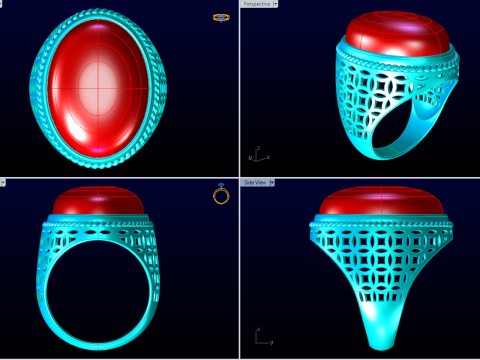Select the red gemstone in the Perspective viewport
This screenshot has height=360, width=480.
(x=397, y=33)
